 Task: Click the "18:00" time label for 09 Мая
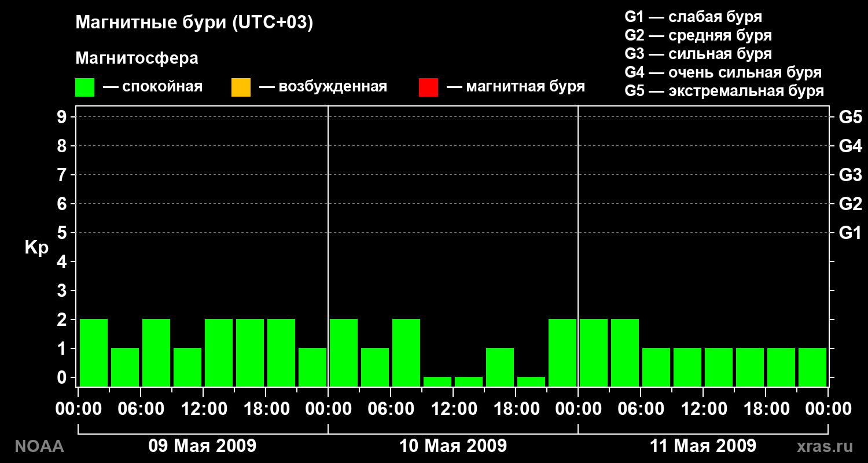point(266,409)
